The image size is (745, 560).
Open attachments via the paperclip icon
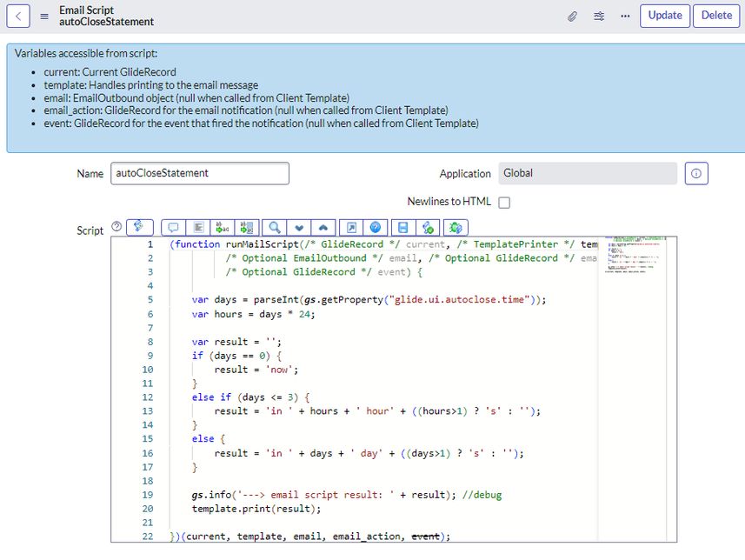[573, 17]
